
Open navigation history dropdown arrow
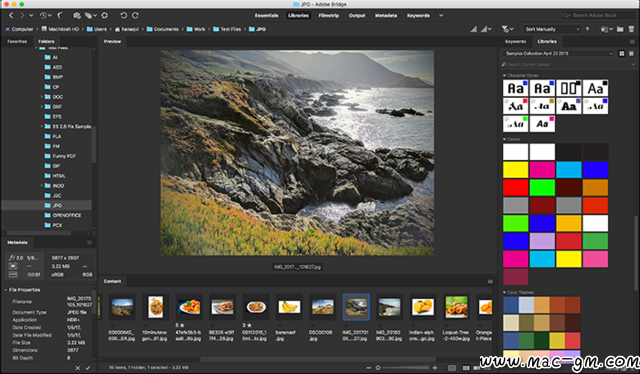(31, 16)
